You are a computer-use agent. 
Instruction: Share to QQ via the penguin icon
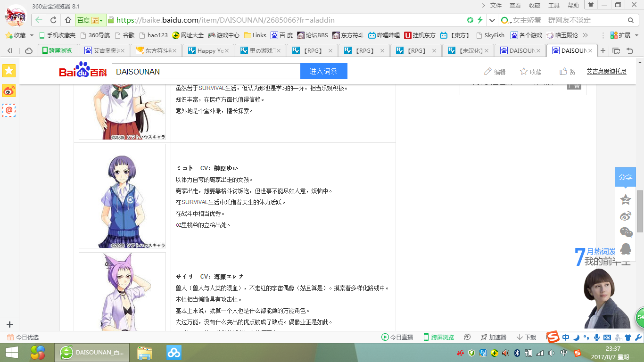(x=626, y=248)
